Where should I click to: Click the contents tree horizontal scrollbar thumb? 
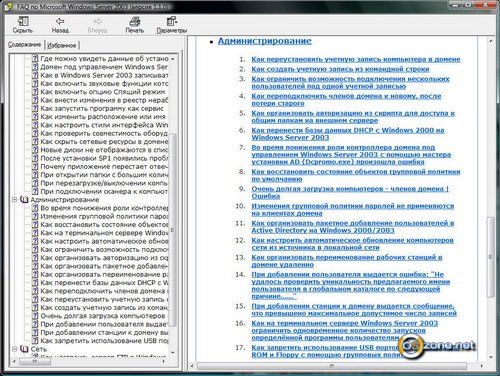click(35, 361)
